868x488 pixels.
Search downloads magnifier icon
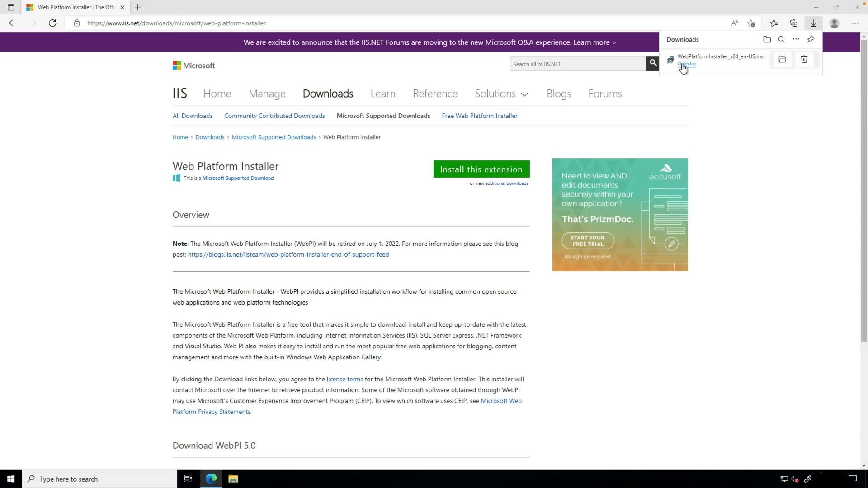click(x=781, y=39)
